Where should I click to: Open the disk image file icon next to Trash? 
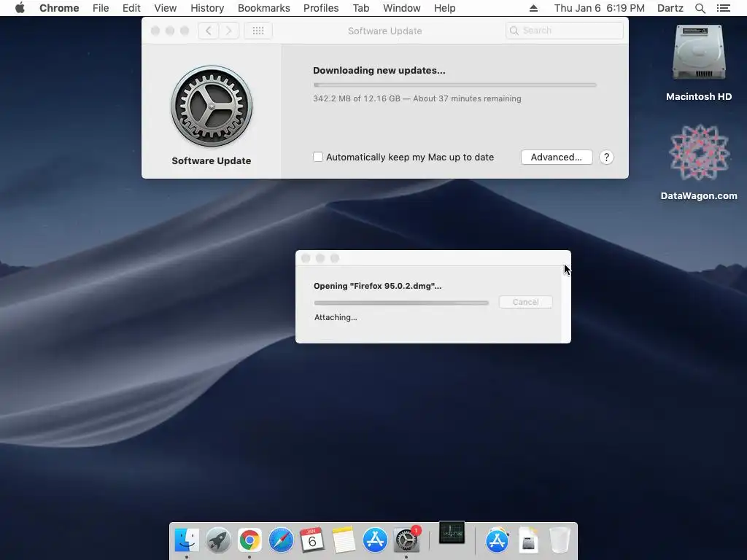pos(528,540)
